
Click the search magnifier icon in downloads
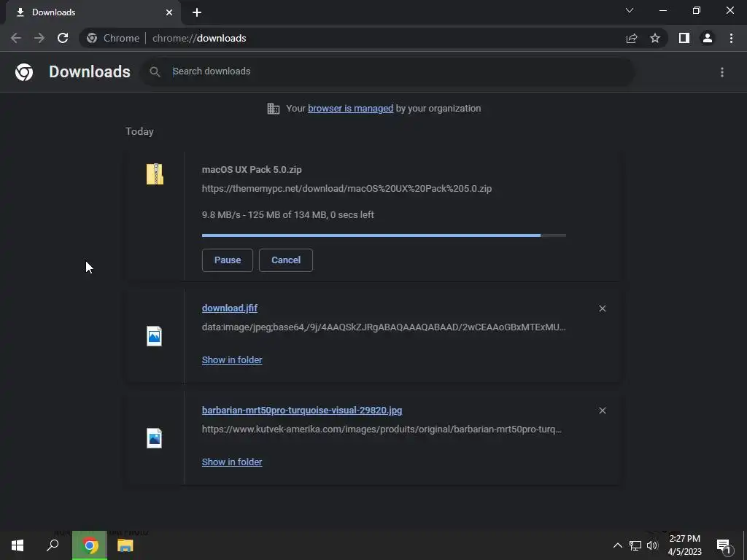coord(155,71)
